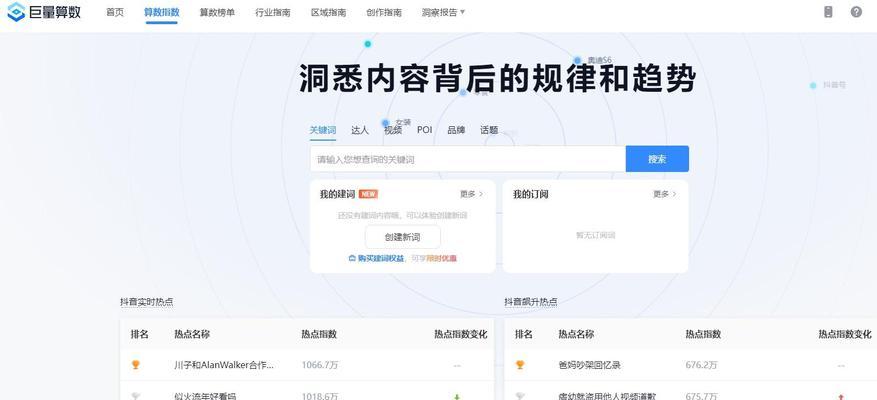Viewport: 877px width, 400px height.
Task: Click the 我的建词 card title
Action: tap(337, 194)
